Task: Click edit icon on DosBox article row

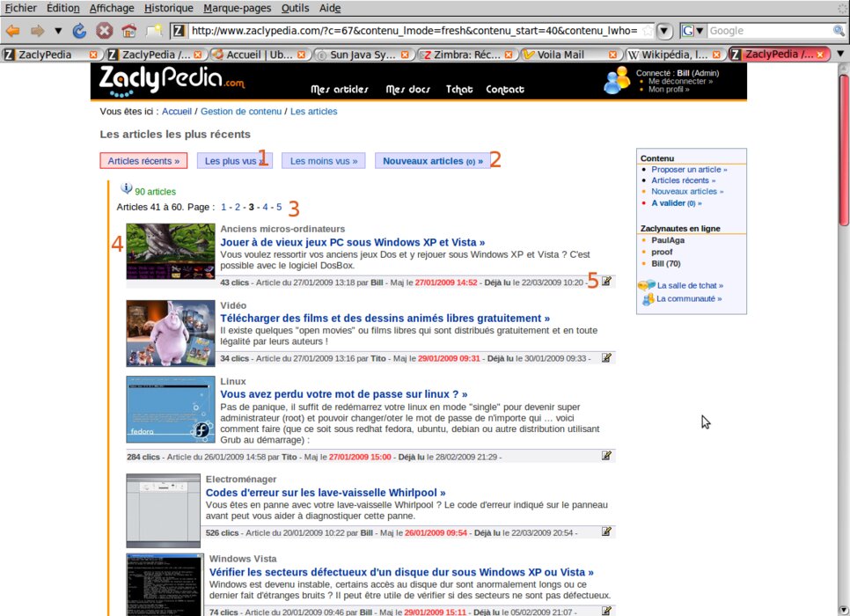Action: [x=606, y=282]
